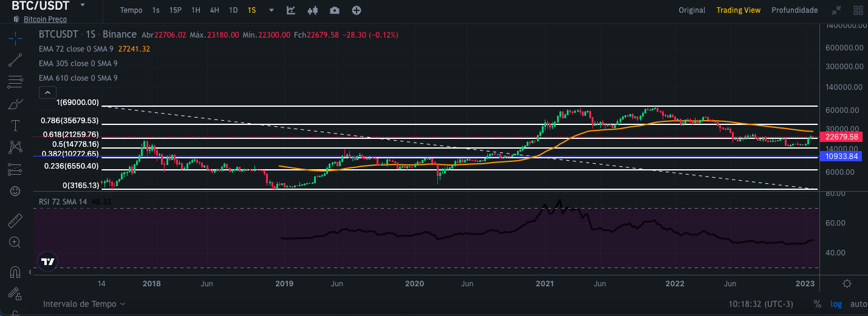Change candlestick chart type

coord(313,10)
